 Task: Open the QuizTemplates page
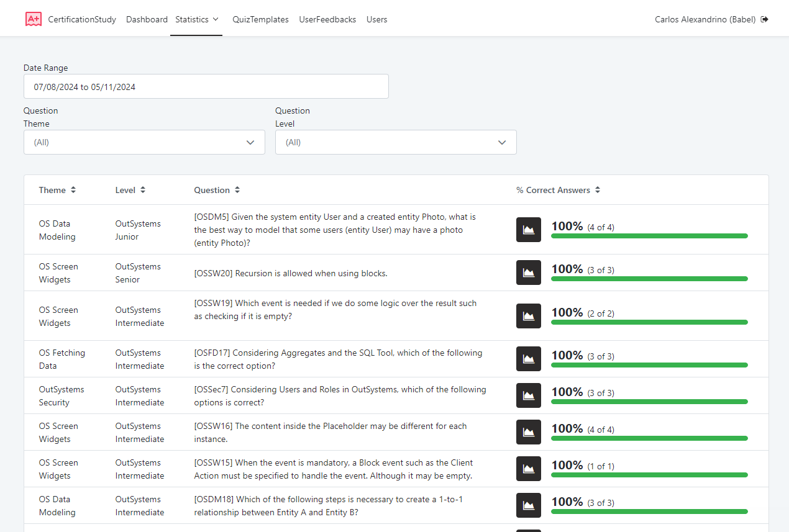click(260, 19)
